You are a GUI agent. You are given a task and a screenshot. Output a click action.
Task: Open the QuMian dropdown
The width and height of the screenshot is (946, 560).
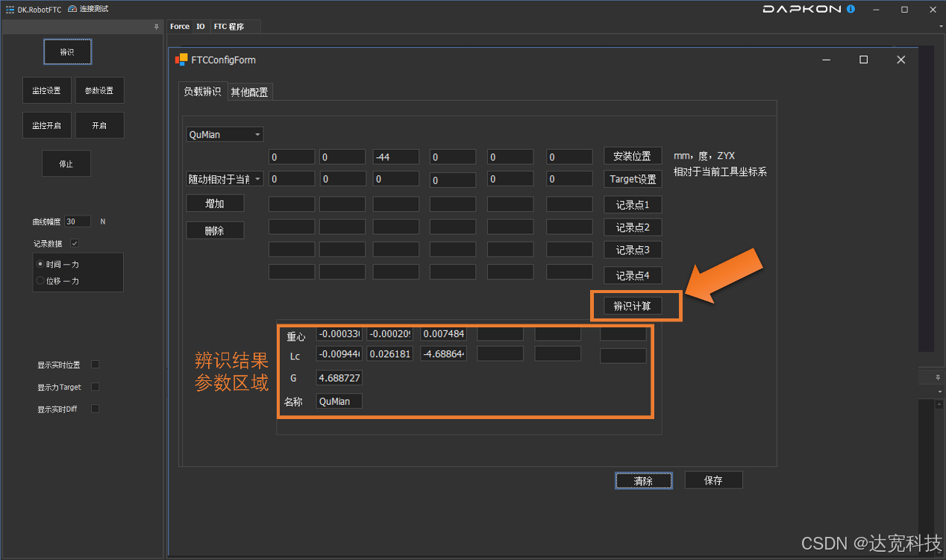(x=225, y=134)
